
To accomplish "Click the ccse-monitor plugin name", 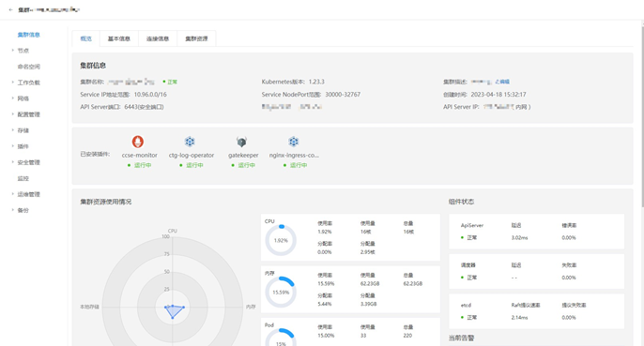I will point(140,155).
